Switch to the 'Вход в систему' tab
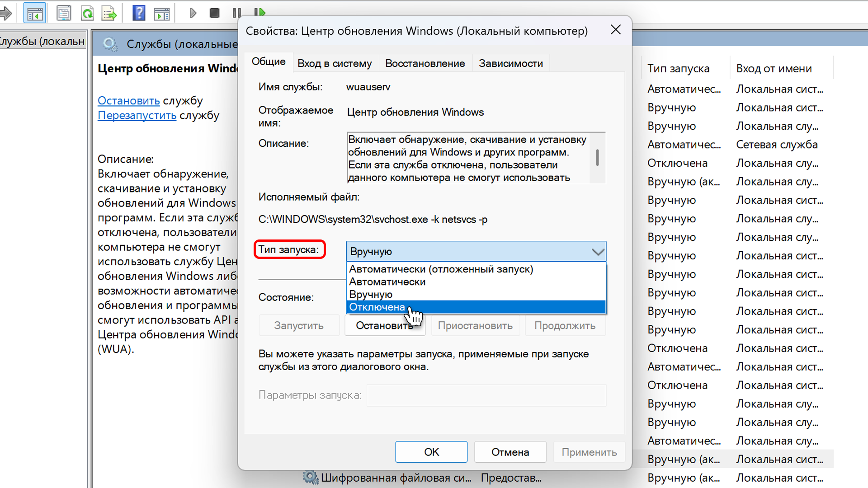The image size is (868, 488). coord(335,64)
